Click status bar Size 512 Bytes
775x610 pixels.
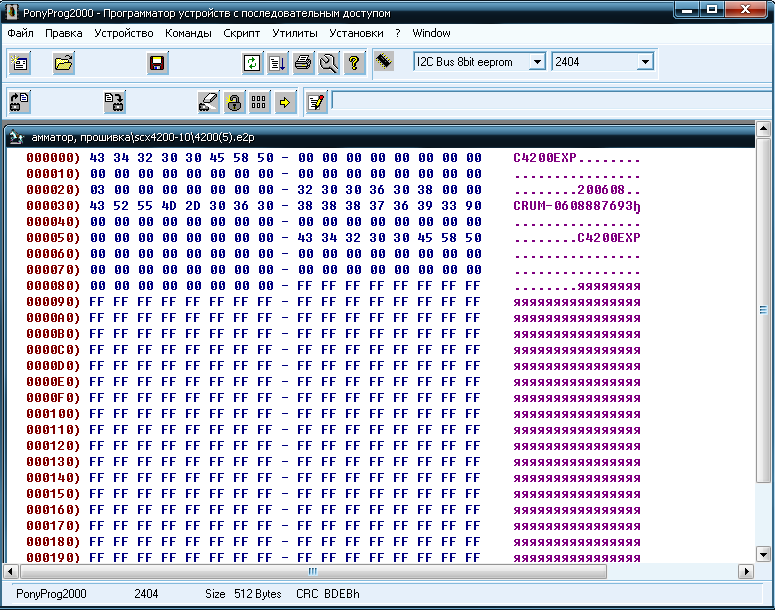click(243, 594)
